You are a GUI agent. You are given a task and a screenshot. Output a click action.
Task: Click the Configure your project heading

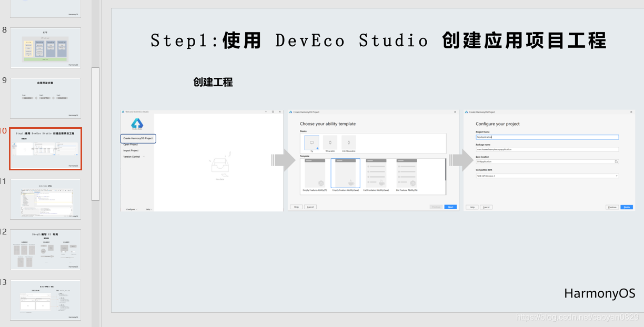click(x=498, y=124)
